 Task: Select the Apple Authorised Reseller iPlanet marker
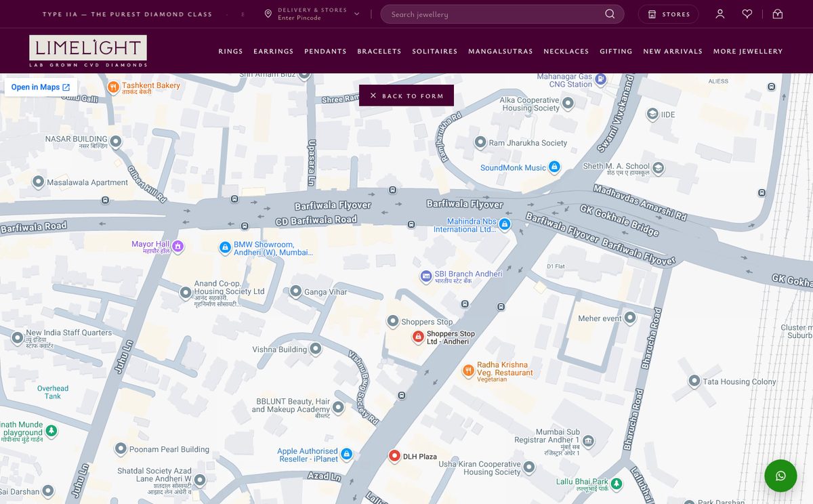[x=346, y=454]
